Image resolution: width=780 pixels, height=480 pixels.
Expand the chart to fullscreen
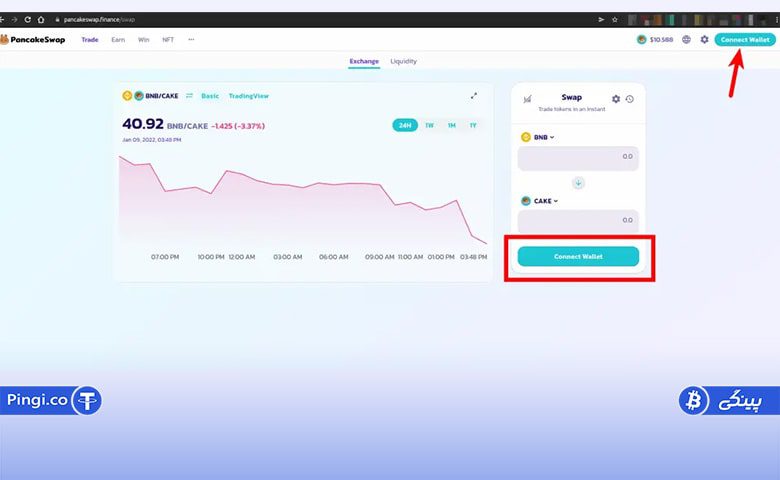474,96
